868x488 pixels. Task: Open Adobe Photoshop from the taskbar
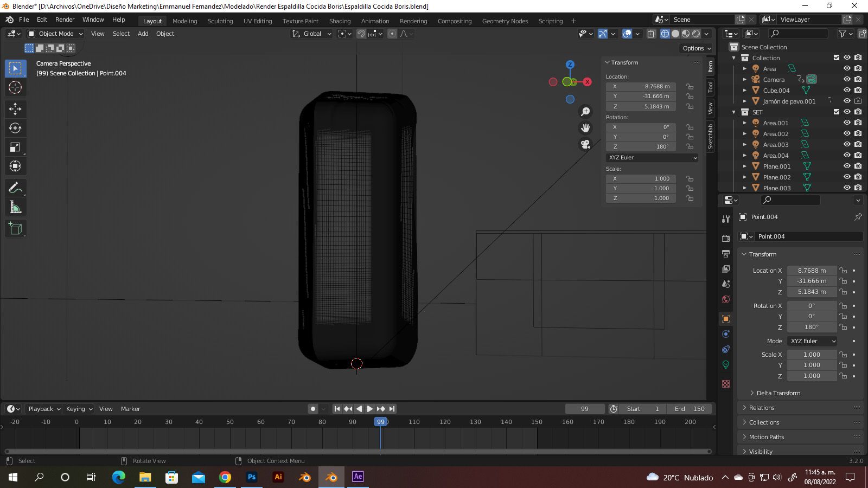pyautogui.click(x=252, y=477)
